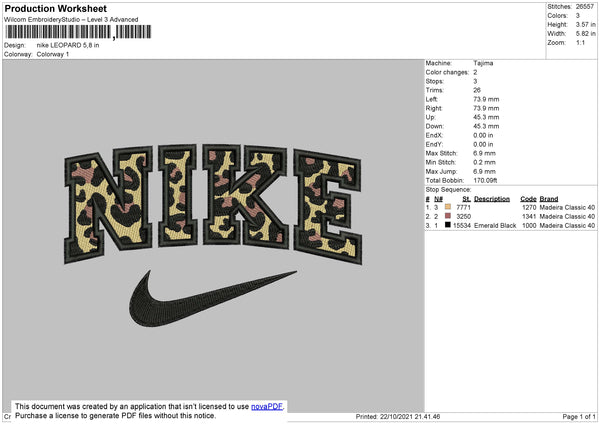Click the Max Jump value 6.9 mm
The image size is (600, 424).
pyautogui.click(x=484, y=171)
